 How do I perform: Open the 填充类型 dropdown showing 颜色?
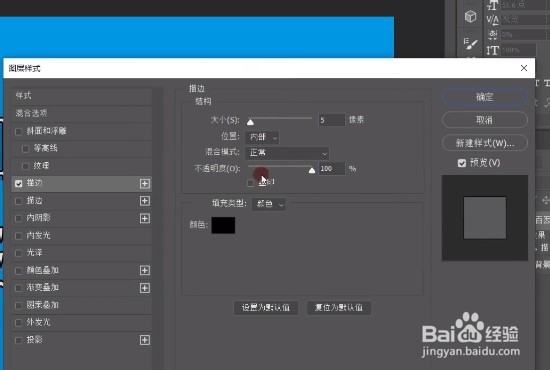(269, 204)
